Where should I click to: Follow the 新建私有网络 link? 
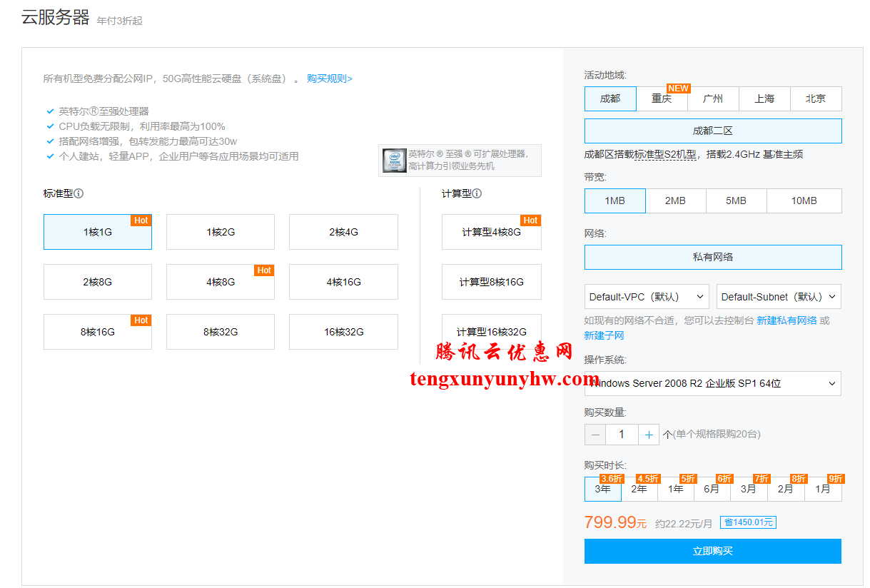tap(786, 320)
